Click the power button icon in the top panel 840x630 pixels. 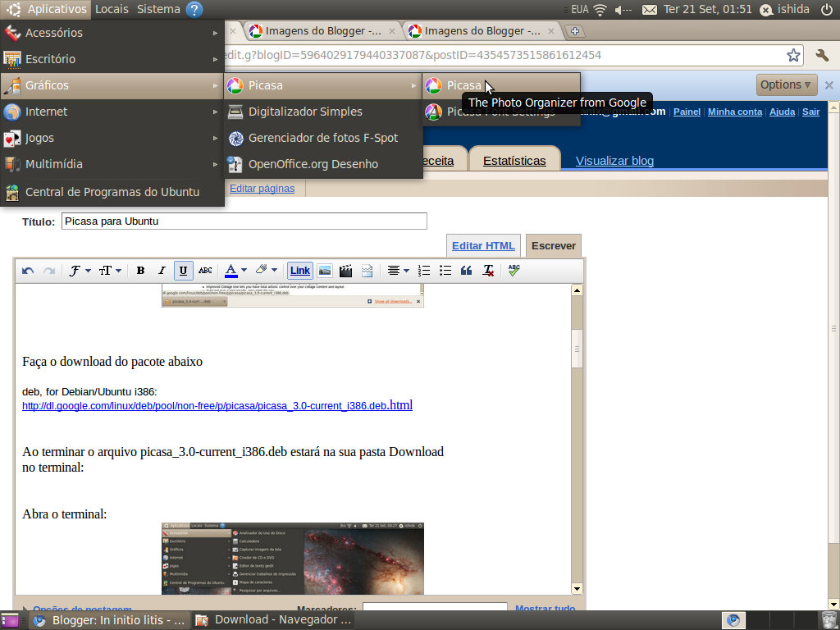click(x=827, y=9)
